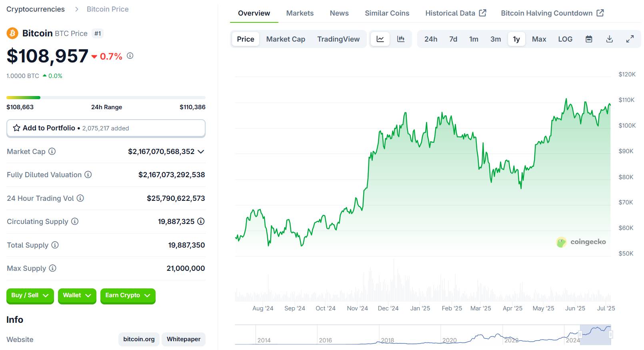Click the 24h low value $108,663

click(20, 107)
